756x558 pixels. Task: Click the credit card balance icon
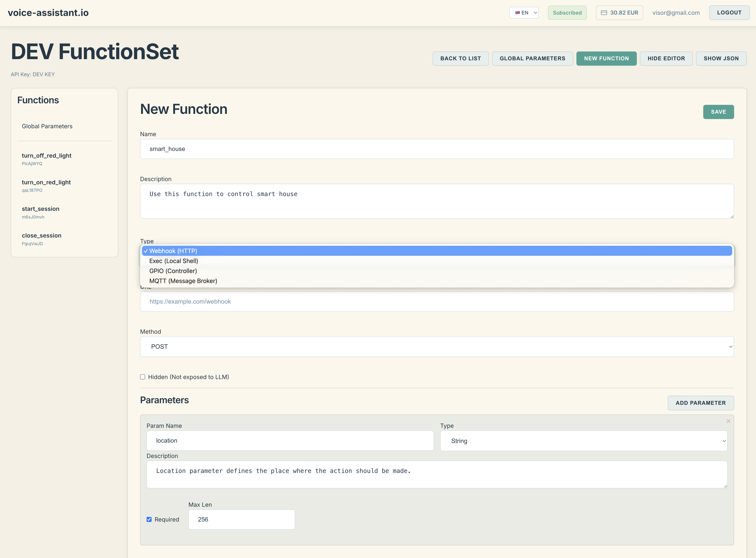click(x=604, y=13)
